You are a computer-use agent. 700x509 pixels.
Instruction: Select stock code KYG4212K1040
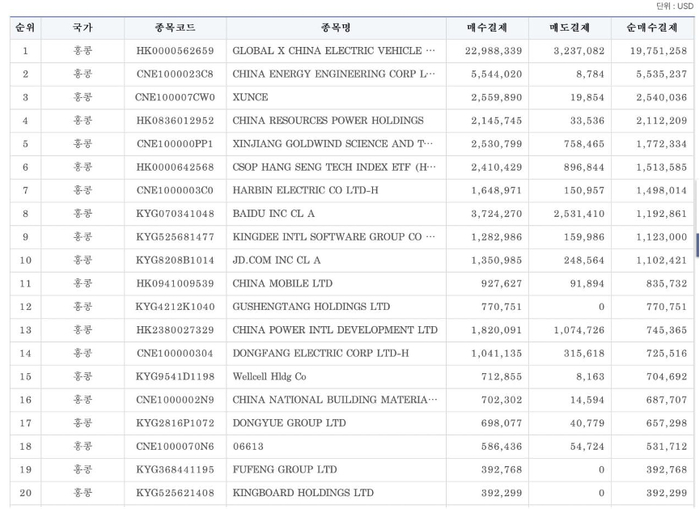[175, 306]
